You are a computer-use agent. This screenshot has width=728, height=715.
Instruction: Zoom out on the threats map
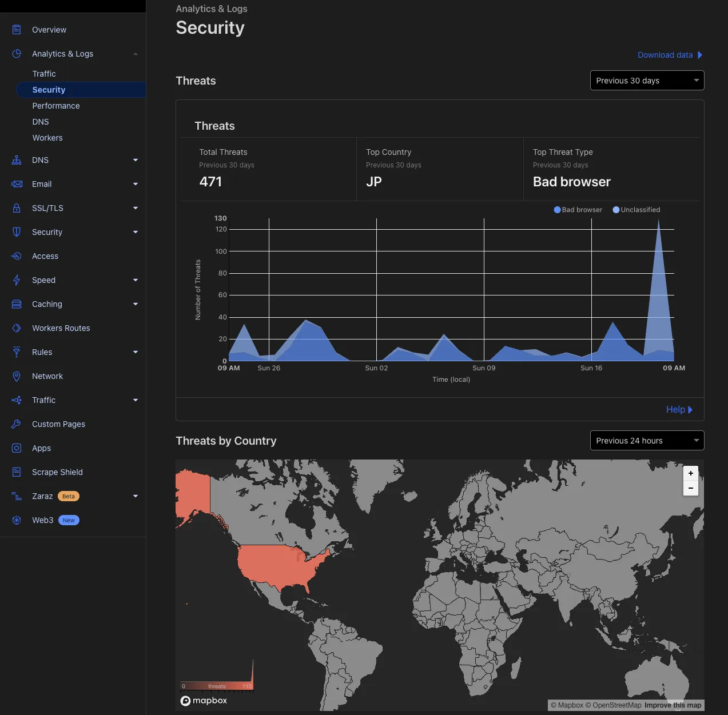point(691,488)
